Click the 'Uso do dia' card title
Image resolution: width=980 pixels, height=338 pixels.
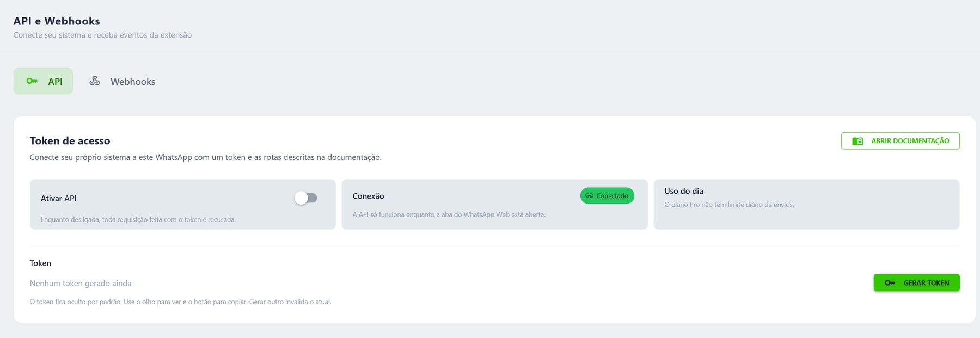pos(684,192)
